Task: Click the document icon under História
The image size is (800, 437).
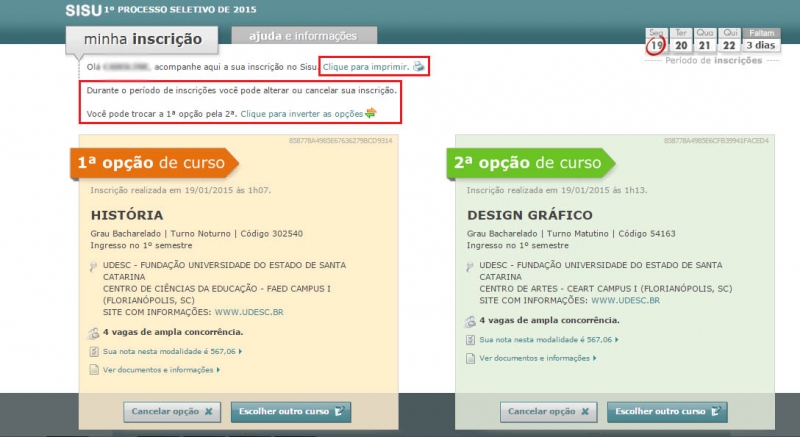Action: pos(95,370)
